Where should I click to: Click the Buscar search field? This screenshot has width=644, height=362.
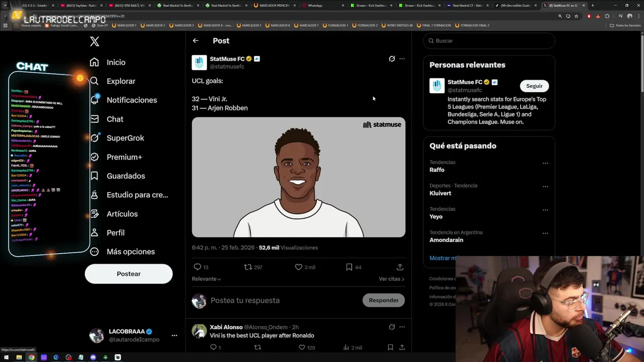(x=489, y=41)
